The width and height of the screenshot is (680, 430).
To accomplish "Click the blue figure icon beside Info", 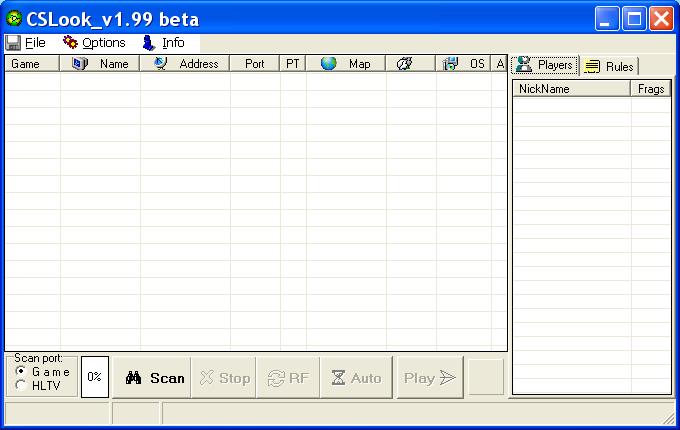I will 149,42.
